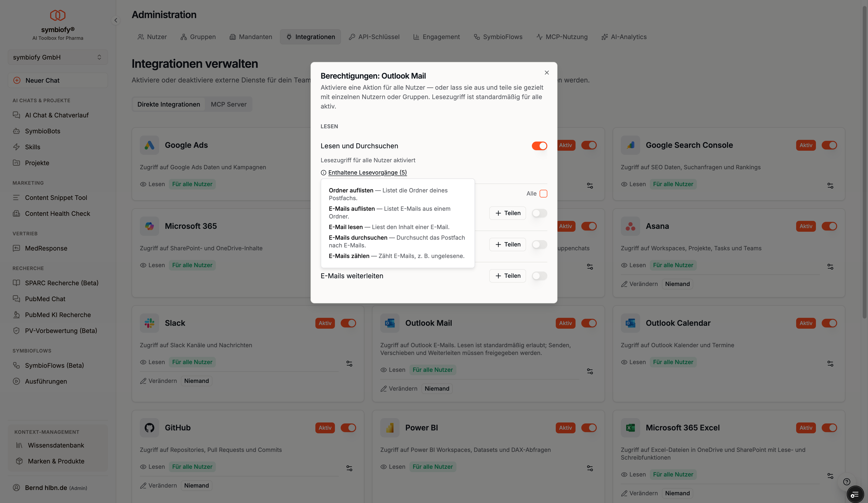Open GitHub permission settings icon
The height and width of the screenshot is (503, 868).
[349, 468]
